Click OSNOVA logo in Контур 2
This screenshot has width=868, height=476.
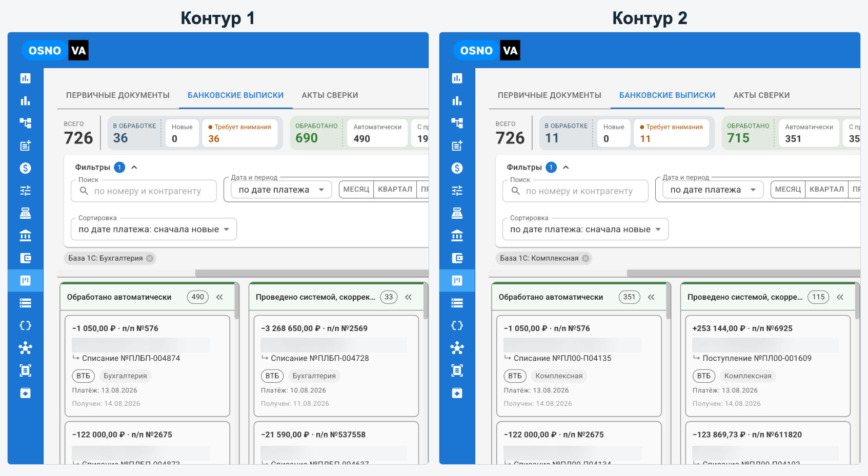pos(487,50)
